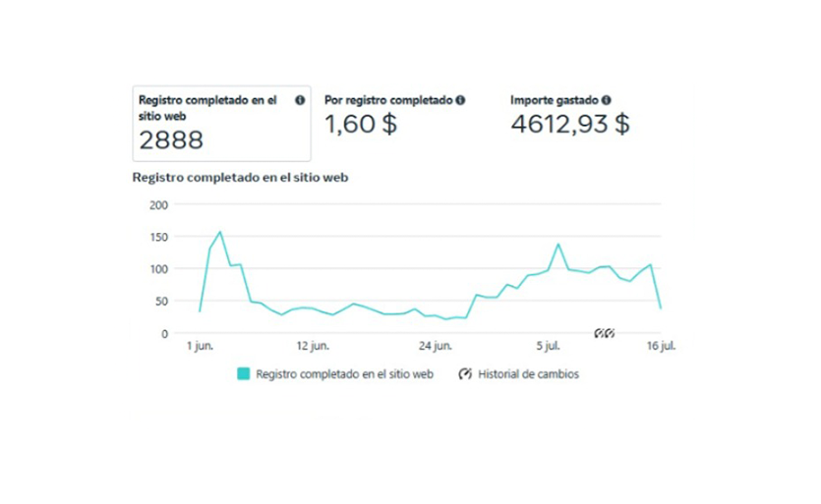
Task: Click the chart peak just after 5 jul.
Action: [558, 244]
